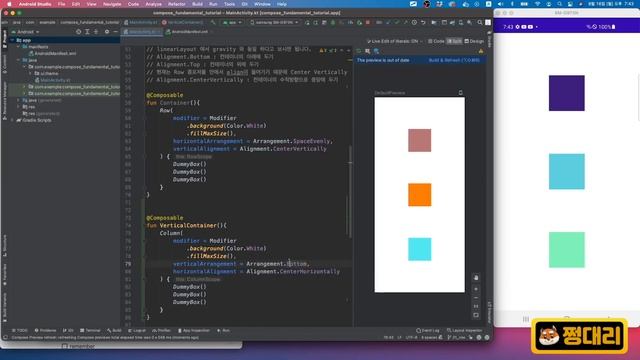
Task: Collapse the manifests folder node
Action: [x=18, y=47]
